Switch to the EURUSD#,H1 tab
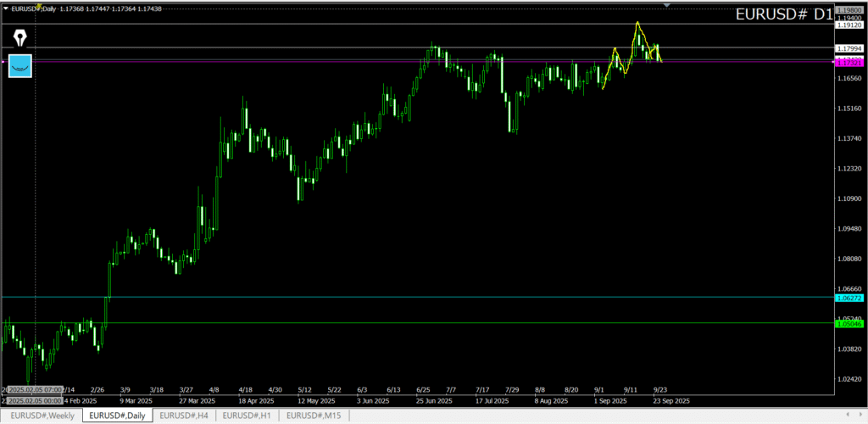Viewport: 868px width, 424px height. click(247, 416)
